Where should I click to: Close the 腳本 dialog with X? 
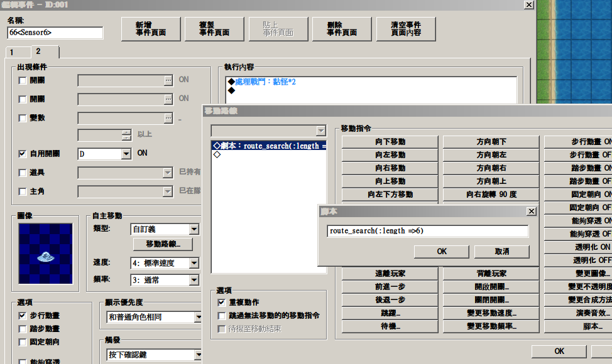coord(531,211)
